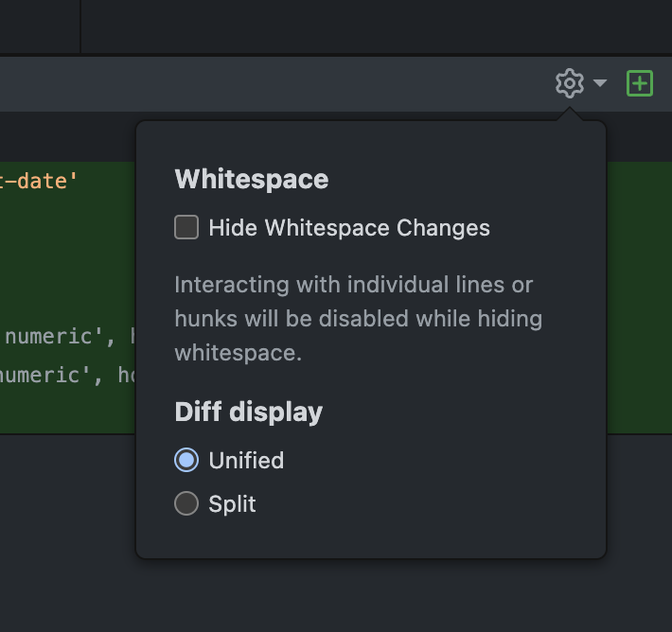The width and height of the screenshot is (672, 632).
Task: Click the upper numeric' added code line
Action: pyautogui.click(x=68, y=337)
